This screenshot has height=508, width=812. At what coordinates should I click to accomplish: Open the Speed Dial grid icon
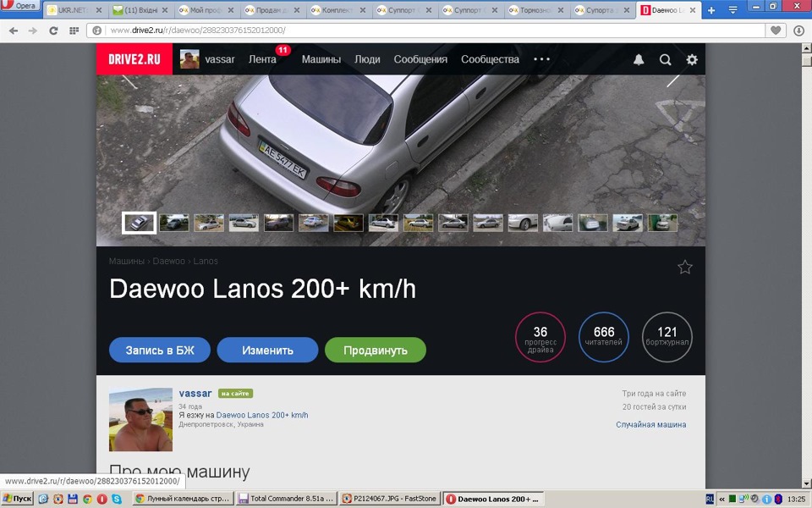coord(74,30)
